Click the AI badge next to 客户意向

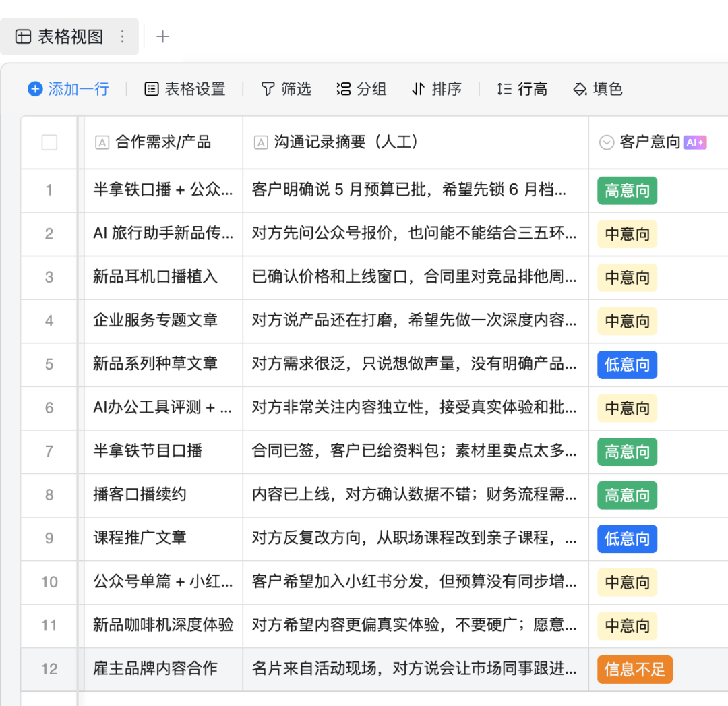coord(695,142)
